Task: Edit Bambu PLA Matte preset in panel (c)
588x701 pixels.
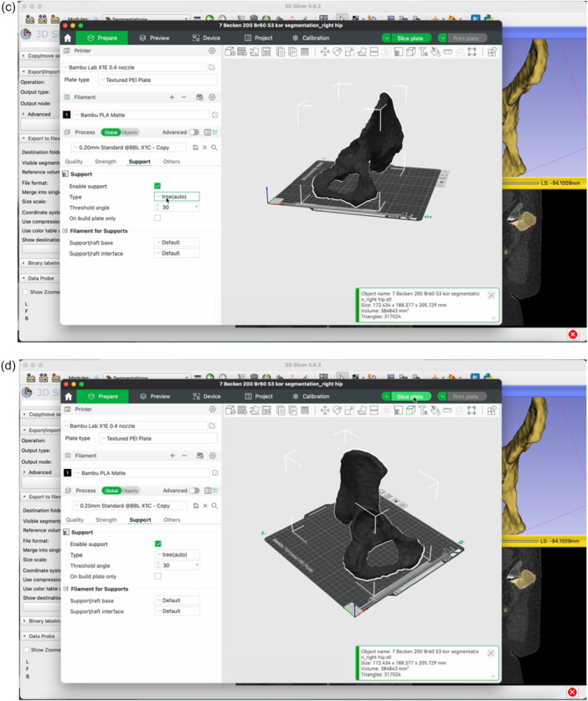Action: click(x=214, y=115)
